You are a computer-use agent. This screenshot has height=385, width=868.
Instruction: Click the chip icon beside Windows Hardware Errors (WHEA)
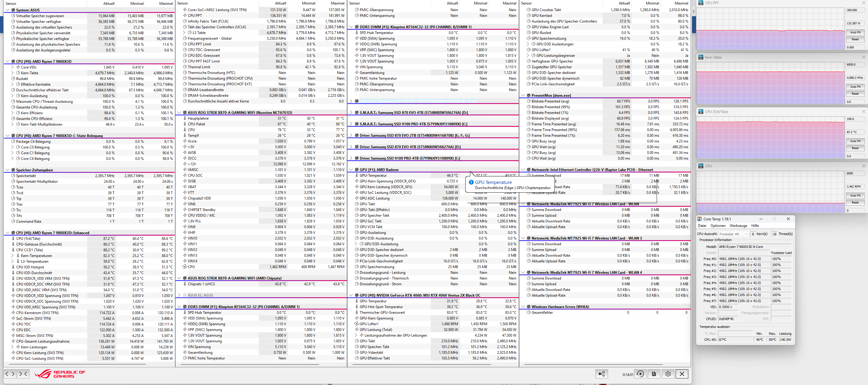coord(528,307)
